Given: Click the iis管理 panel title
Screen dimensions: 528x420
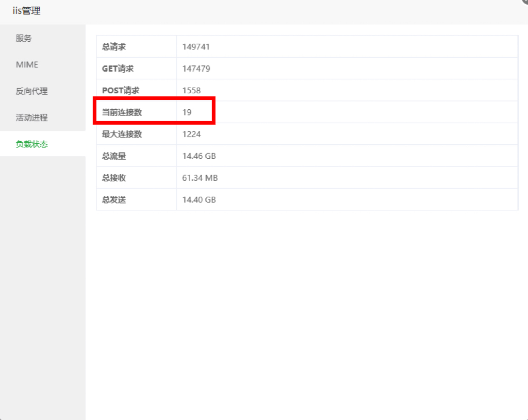Looking at the screenshot, I should point(27,10).
